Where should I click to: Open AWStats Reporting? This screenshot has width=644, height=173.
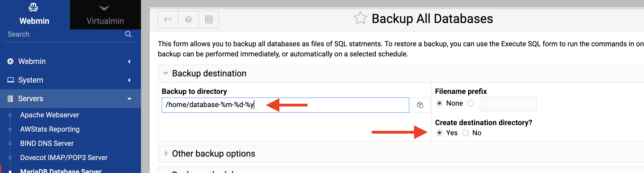pyautogui.click(x=50, y=129)
